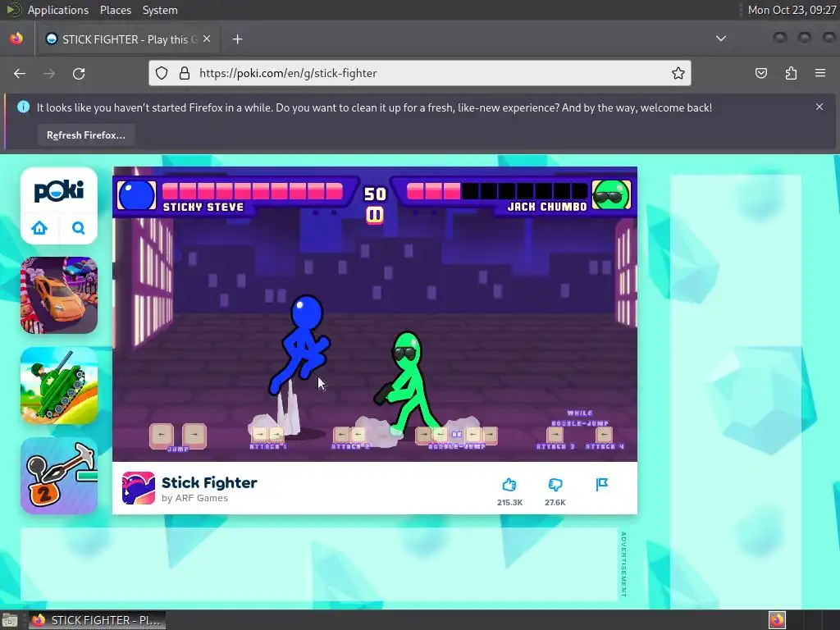Click the by ARF Games developer link

pyautogui.click(x=194, y=498)
